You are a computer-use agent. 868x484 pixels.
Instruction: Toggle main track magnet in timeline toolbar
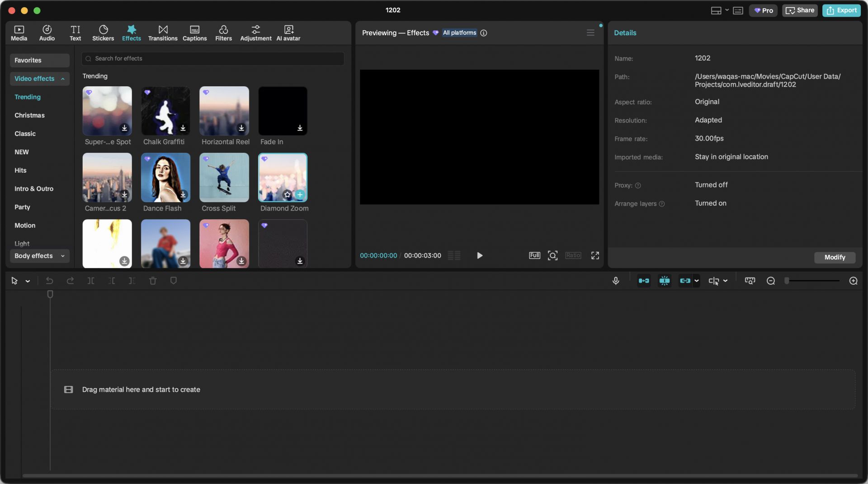(x=644, y=281)
